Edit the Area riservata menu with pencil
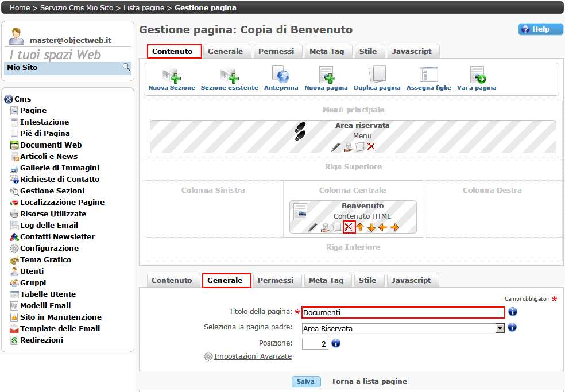565x392 pixels. (x=336, y=146)
